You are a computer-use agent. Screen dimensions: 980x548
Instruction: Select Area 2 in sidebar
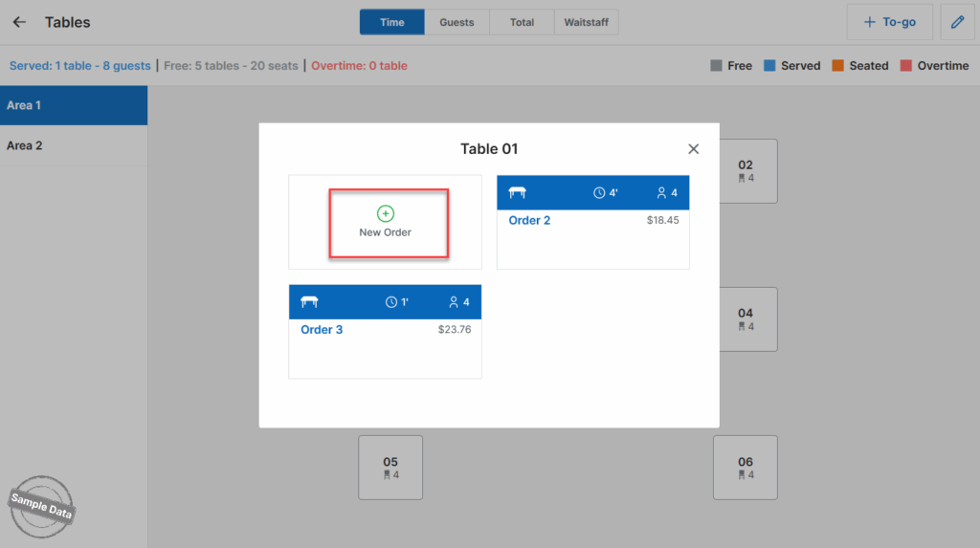point(74,146)
